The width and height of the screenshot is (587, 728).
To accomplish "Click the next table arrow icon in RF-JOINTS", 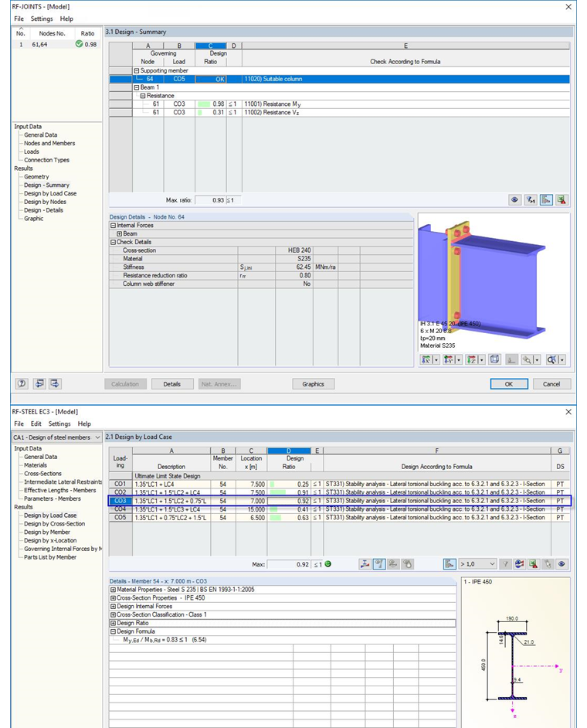I will tap(55, 383).
